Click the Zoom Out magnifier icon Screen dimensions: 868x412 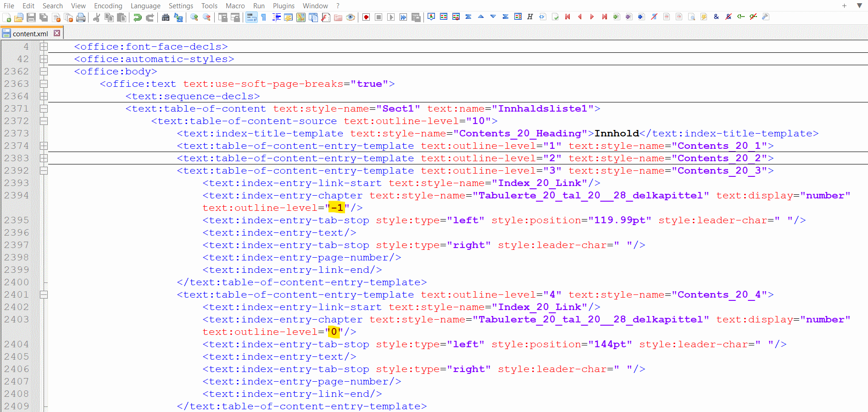(206, 17)
